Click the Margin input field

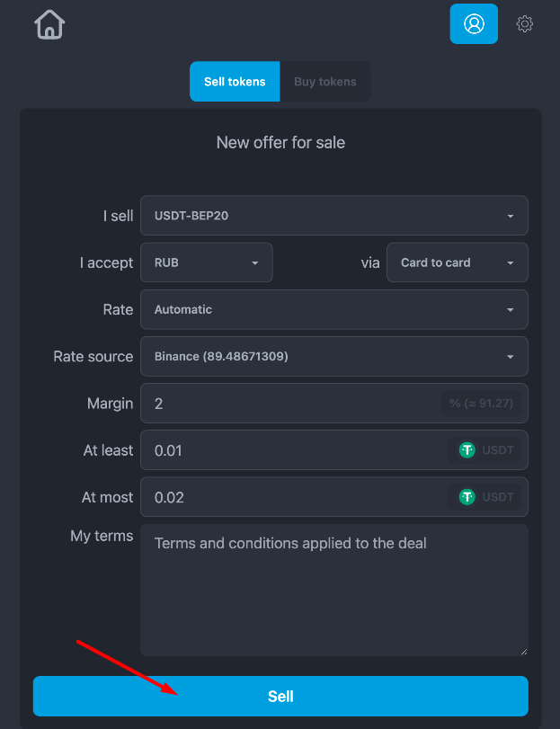pyautogui.click(x=290, y=403)
